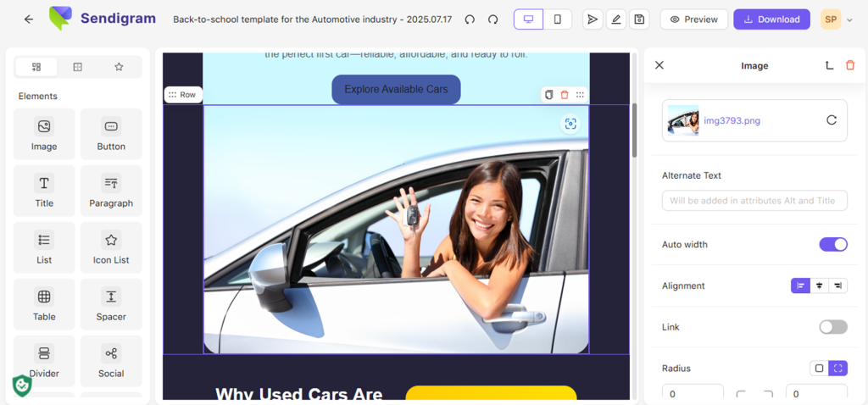The image size is (868, 405).
Task: Open the SP user avatar menu
Action: [x=831, y=19]
